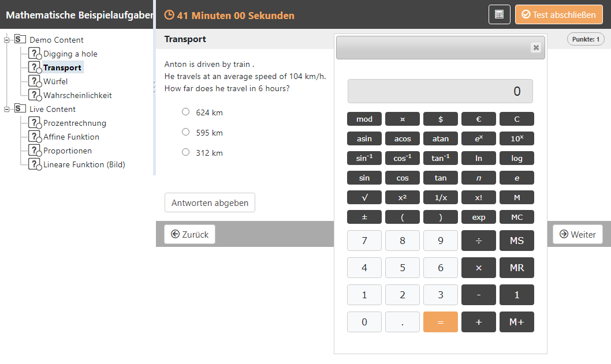Select the 624 km answer
Screen dimensions: 611x364
(x=185, y=112)
